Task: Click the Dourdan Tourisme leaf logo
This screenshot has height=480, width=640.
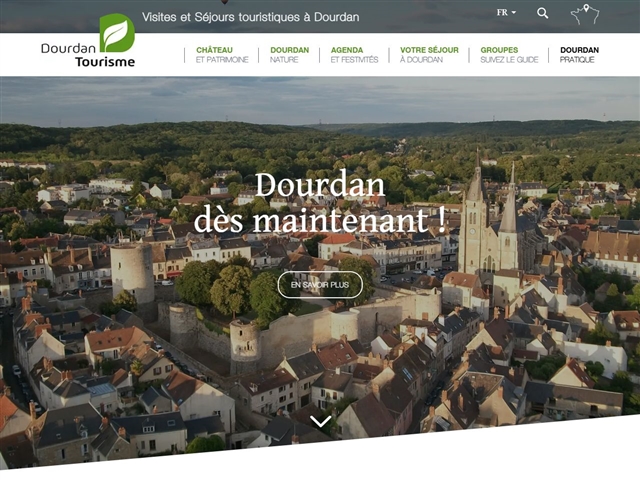Action: coord(117,33)
